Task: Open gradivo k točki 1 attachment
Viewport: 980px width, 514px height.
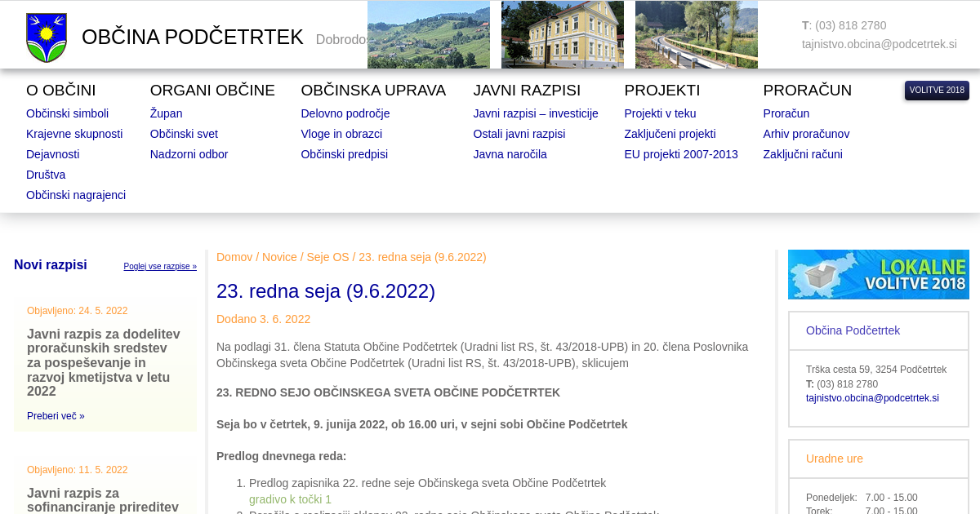Action: click(x=290, y=499)
